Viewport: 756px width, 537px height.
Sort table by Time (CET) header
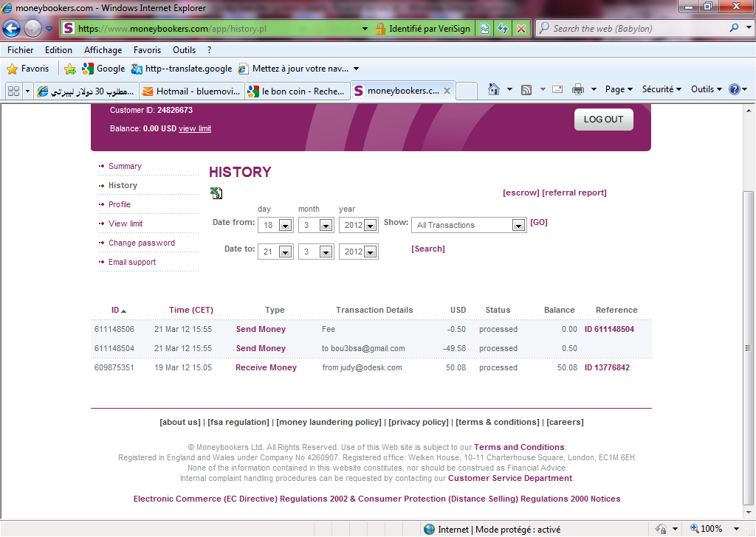pyautogui.click(x=191, y=310)
